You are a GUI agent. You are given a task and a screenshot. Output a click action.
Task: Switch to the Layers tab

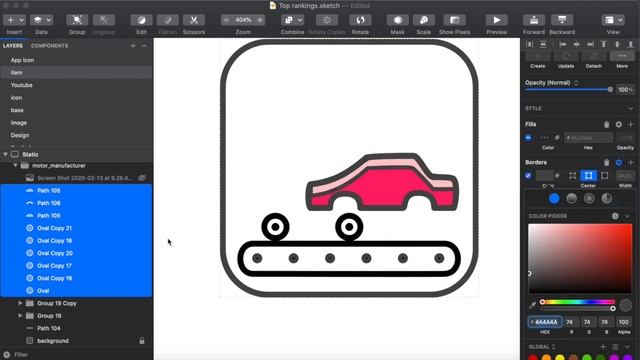tap(13, 46)
